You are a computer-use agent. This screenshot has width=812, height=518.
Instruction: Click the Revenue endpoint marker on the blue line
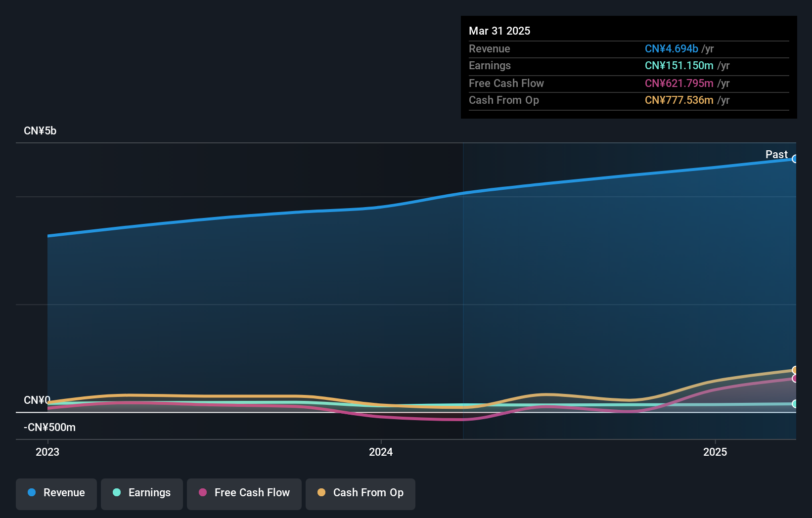[795, 159]
